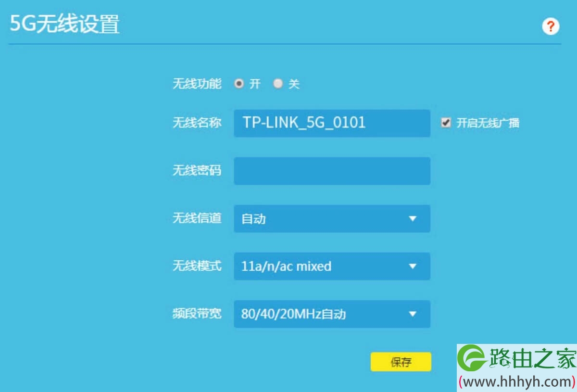Click the 无线信道 label
577x392 pixels.
tap(197, 218)
